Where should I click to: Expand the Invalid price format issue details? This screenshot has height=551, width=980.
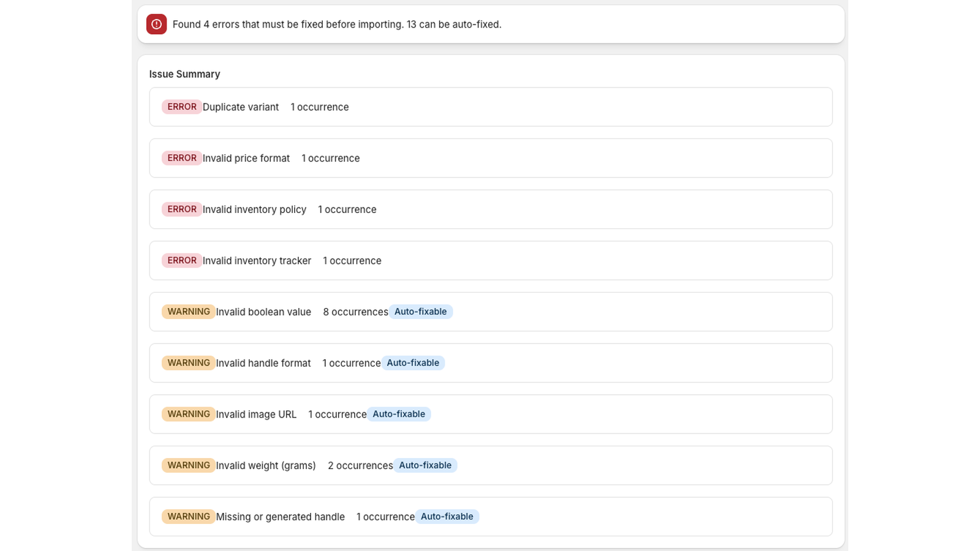click(x=490, y=158)
